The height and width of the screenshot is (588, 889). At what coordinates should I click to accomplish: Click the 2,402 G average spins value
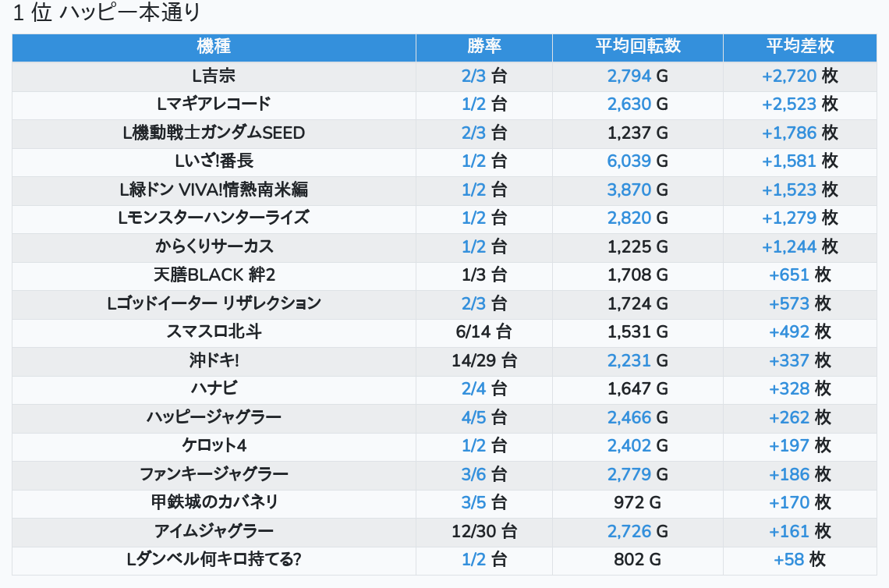[x=637, y=445]
